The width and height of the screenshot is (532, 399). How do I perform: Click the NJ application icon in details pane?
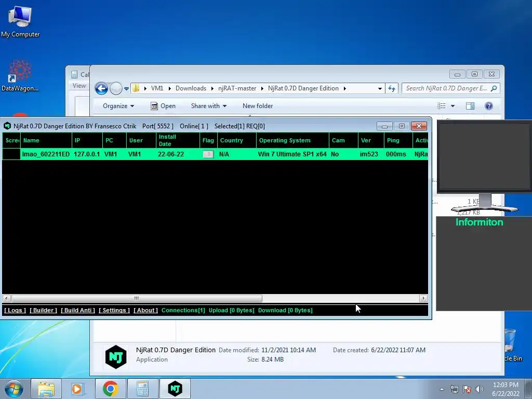pos(116,356)
